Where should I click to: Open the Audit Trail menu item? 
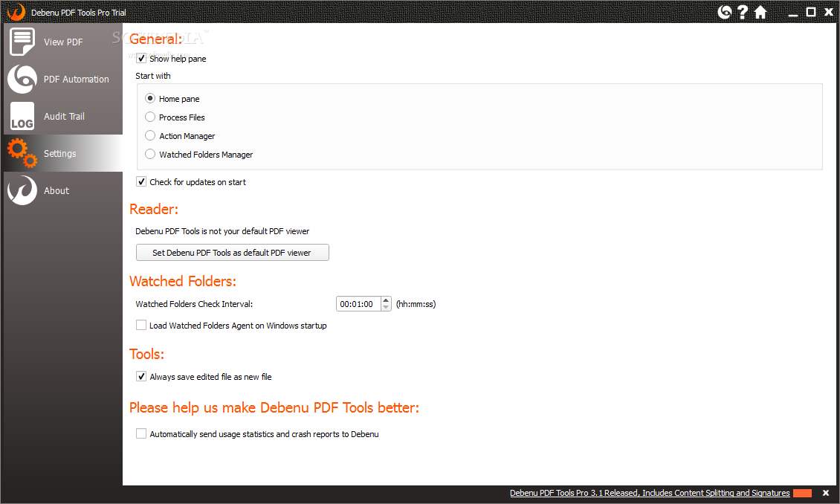point(63,116)
